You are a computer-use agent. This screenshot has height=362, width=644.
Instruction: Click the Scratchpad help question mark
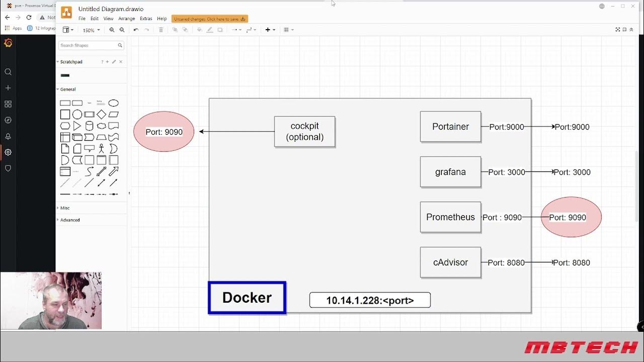point(102,62)
